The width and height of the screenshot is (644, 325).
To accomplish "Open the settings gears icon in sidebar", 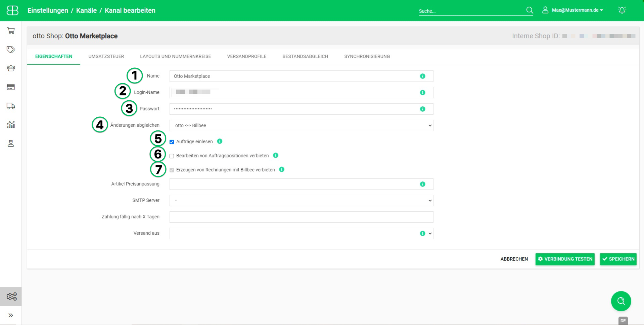I will point(11,296).
